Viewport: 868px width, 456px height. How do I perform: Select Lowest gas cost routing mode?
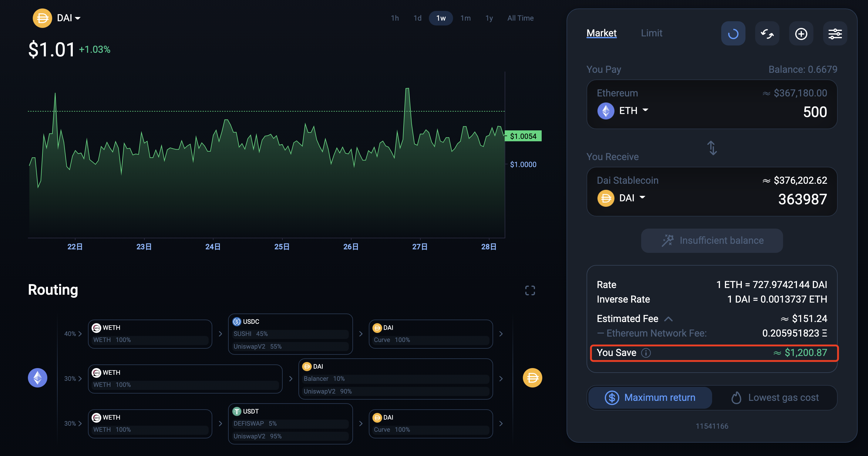[x=774, y=398]
